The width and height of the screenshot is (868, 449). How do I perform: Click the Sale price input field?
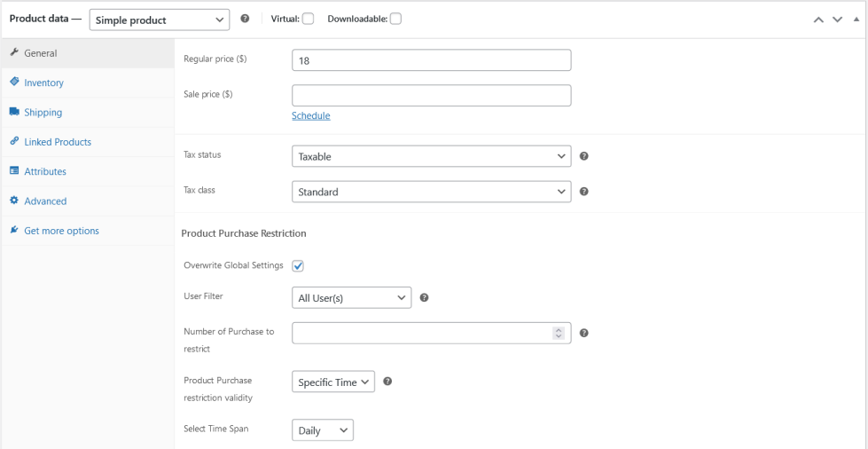tap(431, 95)
